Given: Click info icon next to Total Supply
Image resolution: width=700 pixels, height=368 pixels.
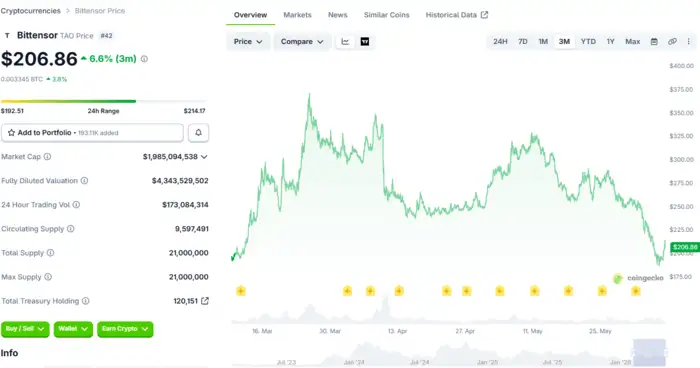Looking at the screenshot, I should coord(50,253).
